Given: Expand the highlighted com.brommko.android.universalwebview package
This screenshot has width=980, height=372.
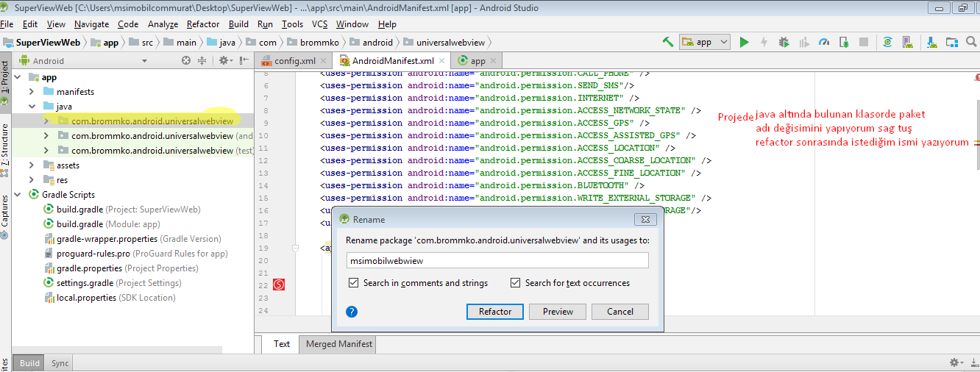Looking at the screenshot, I should (x=46, y=121).
